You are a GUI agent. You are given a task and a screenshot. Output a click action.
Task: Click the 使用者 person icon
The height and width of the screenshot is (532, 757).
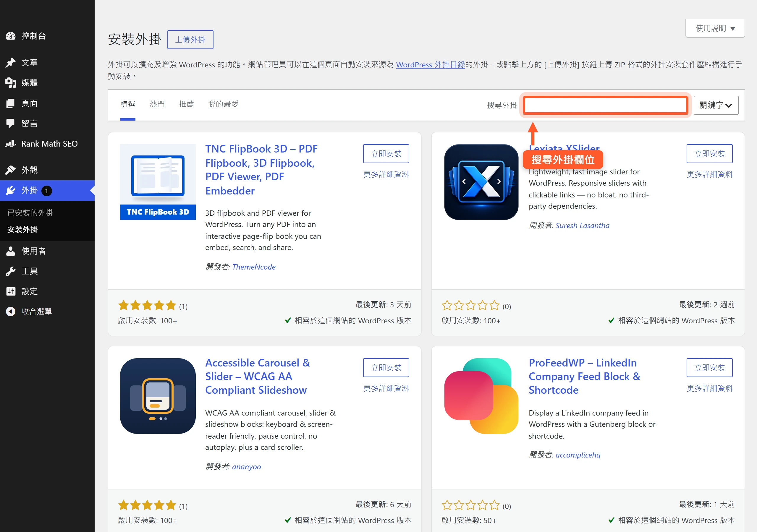11,251
